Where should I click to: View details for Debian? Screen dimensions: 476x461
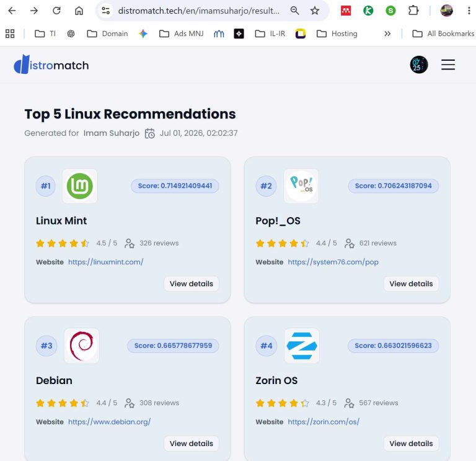tap(192, 444)
